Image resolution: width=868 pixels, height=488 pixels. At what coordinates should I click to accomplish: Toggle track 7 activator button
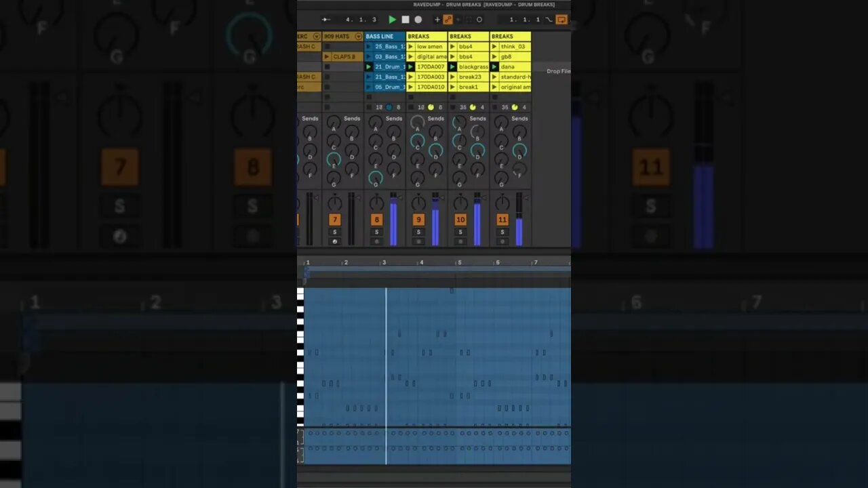pyautogui.click(x=334, y=220)
